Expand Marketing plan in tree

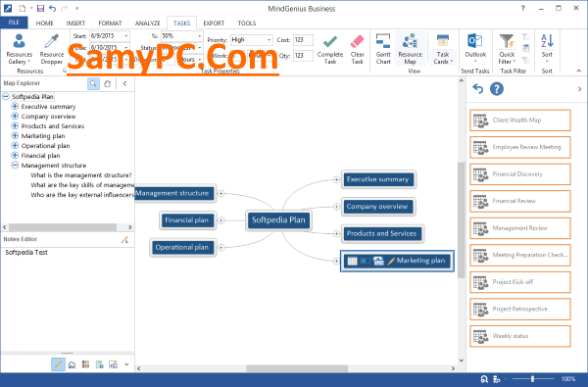pos(15,136)
